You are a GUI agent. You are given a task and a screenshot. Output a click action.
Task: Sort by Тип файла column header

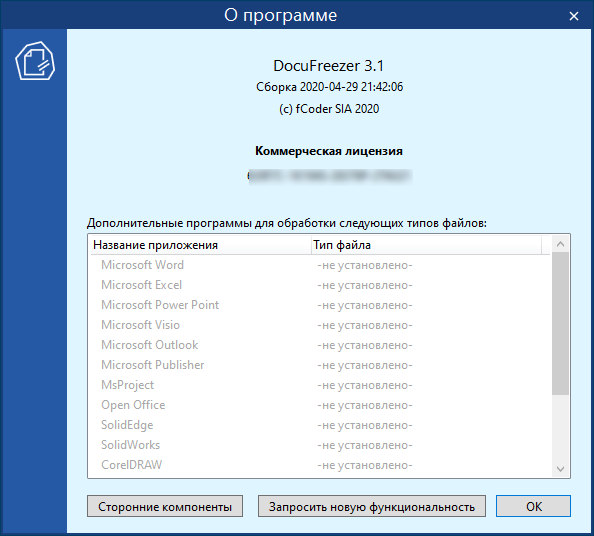[x=426, y=245]
